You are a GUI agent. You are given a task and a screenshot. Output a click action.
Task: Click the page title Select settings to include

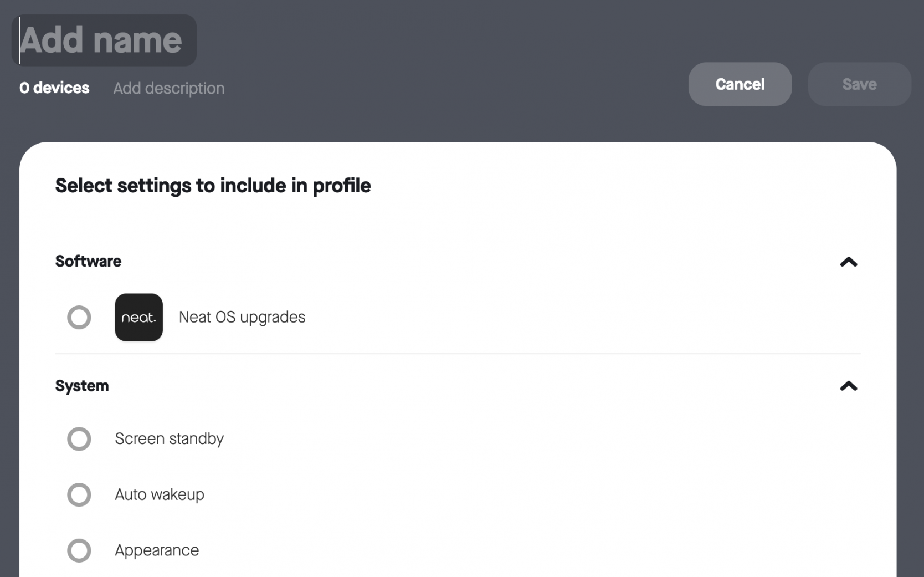213,186
